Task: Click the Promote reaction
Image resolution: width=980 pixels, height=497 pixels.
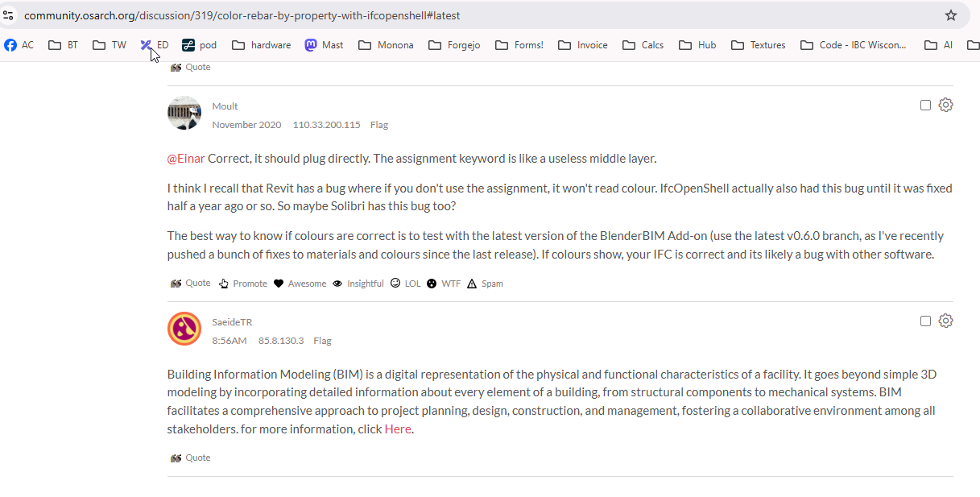Action: pyautogui.click(x=242, y=284)
